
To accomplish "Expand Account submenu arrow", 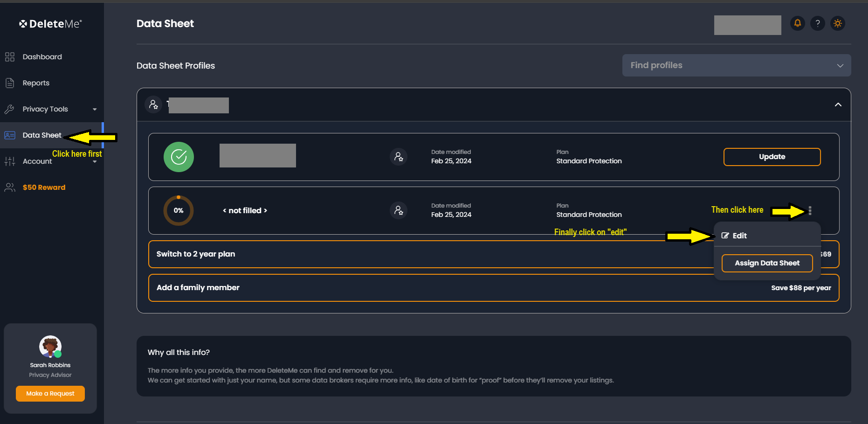I will (95, 162).
